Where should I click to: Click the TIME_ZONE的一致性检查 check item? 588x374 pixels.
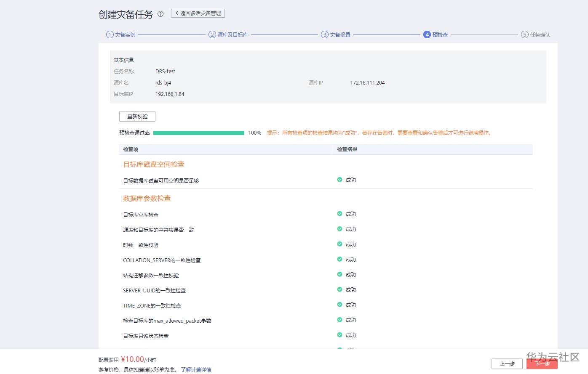(152, 306)
